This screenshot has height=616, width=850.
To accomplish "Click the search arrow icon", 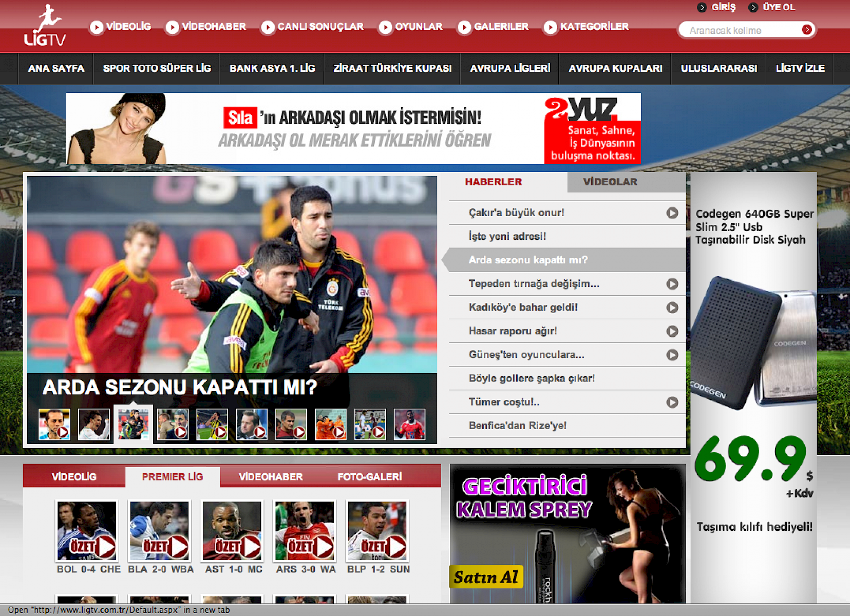I will pyautogui.click(x=807, y=30).
